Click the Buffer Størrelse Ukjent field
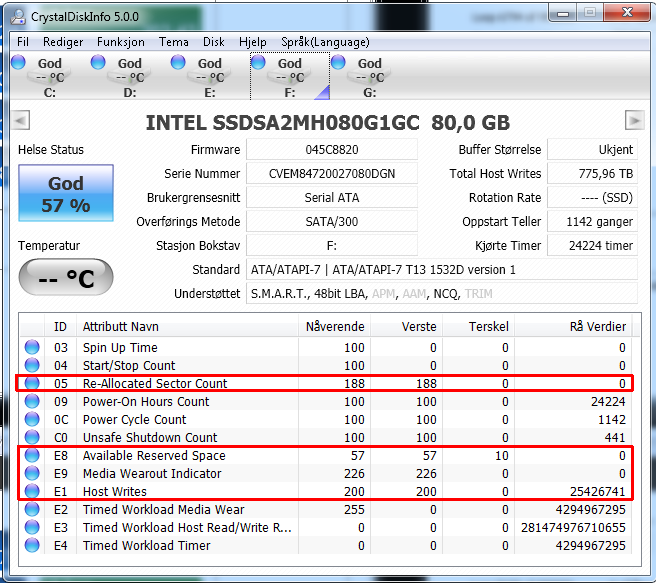656x583 pixels. [x=592, y=149]
